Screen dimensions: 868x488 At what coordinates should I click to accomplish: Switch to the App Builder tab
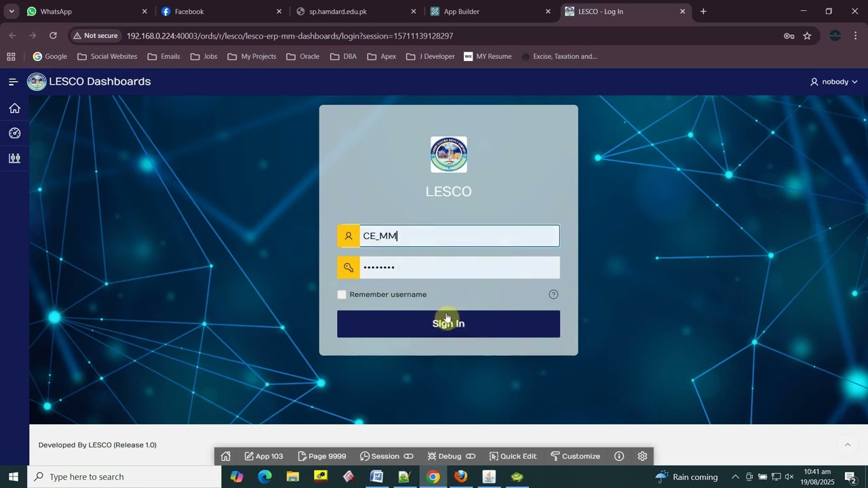coord(490,12)
